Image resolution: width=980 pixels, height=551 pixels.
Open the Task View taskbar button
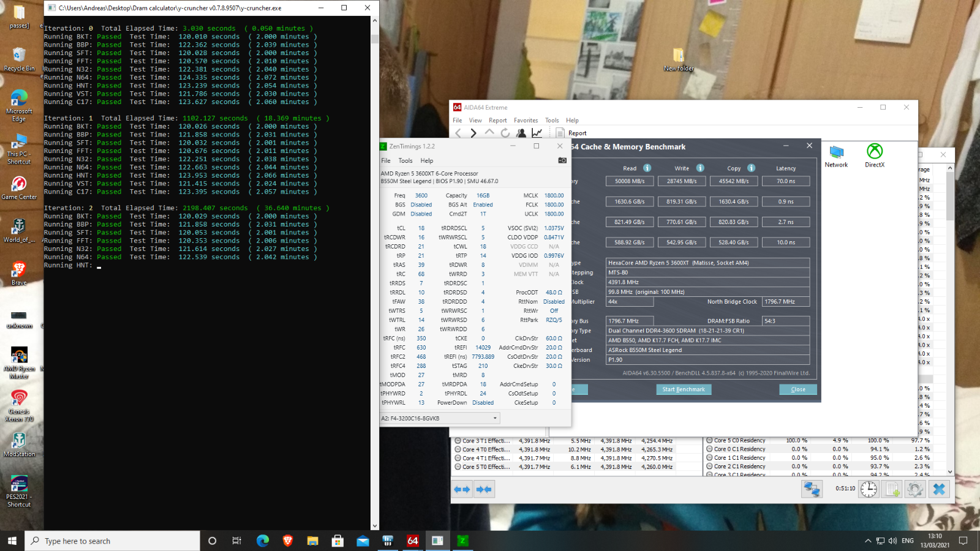237,541
